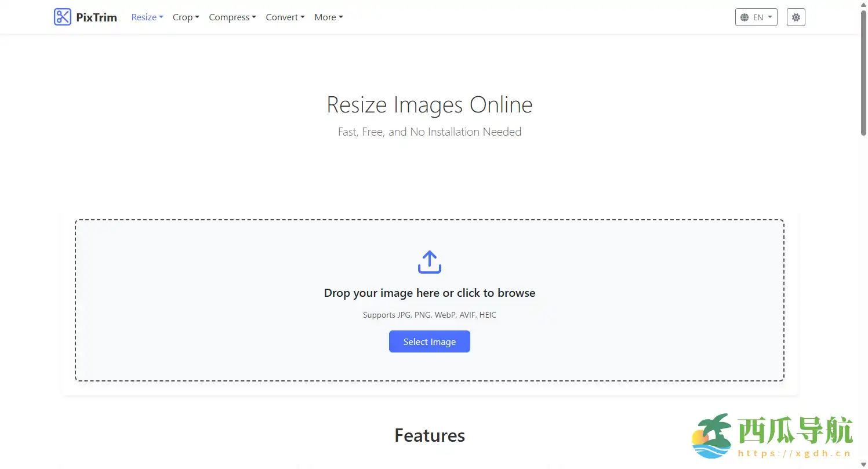Open the Compress dropdown
The height and width of the screenshot is (469, 868).
pos(233,17)
